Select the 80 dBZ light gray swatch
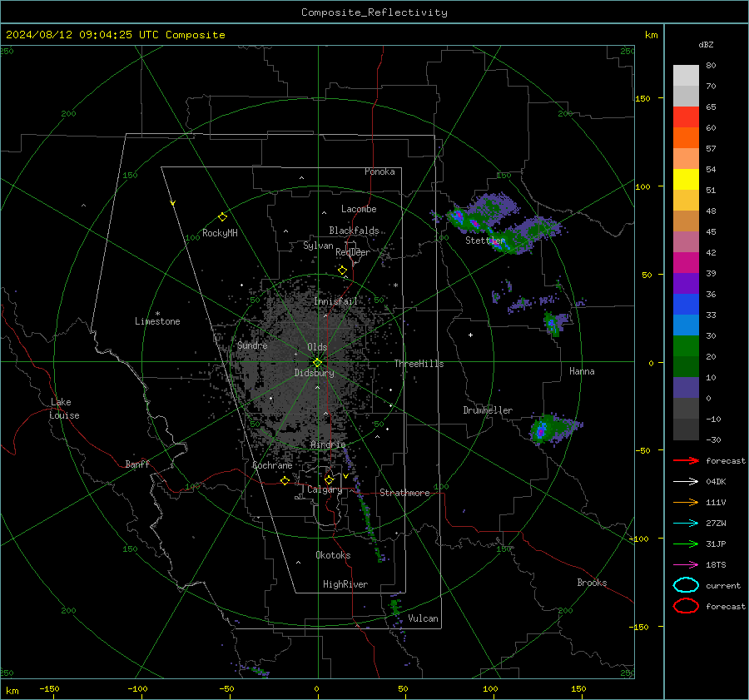The width and height of the screenshot is (749, 700). click(686, 75)
